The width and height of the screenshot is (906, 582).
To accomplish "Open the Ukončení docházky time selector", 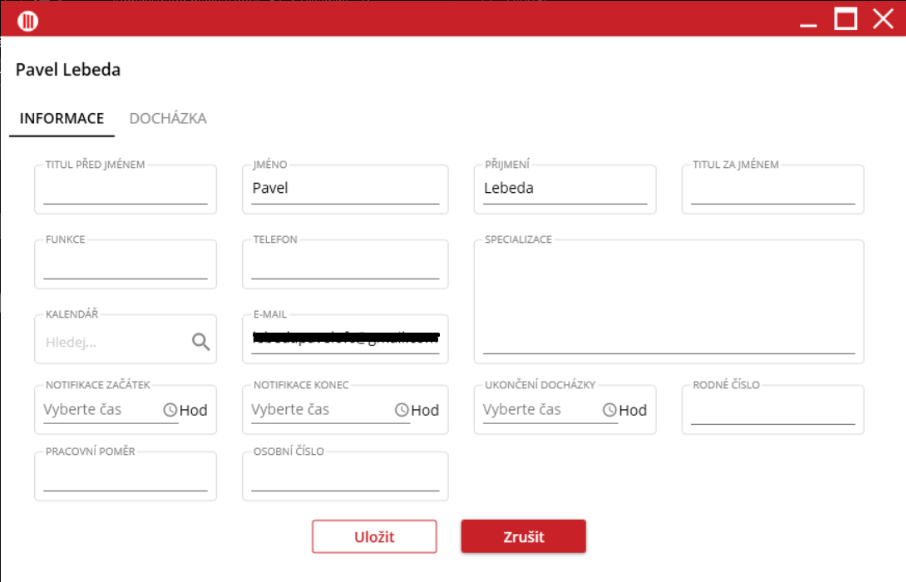I will (540, 410).
